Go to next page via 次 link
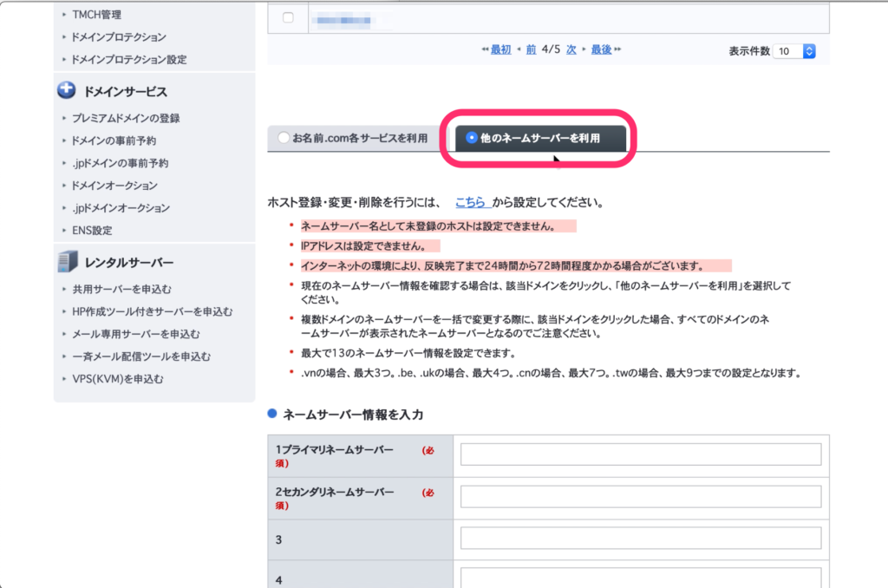 click(571, 50)
